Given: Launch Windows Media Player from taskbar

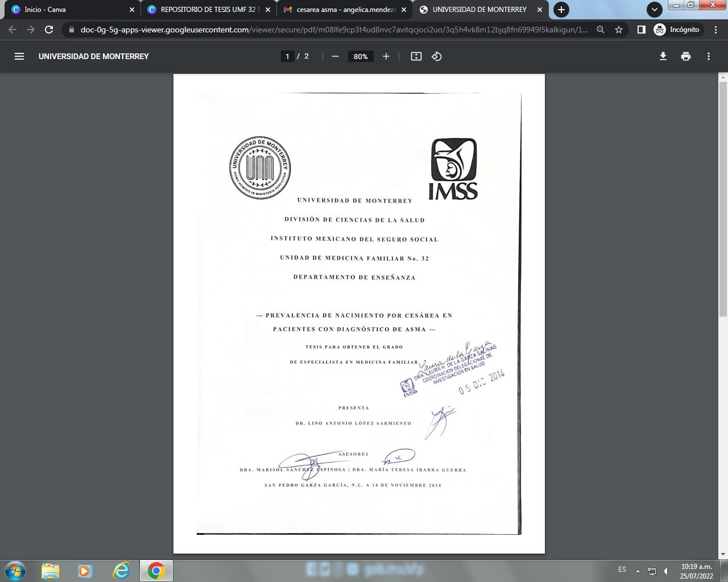Looking at the screenshot, I should 85,571.
